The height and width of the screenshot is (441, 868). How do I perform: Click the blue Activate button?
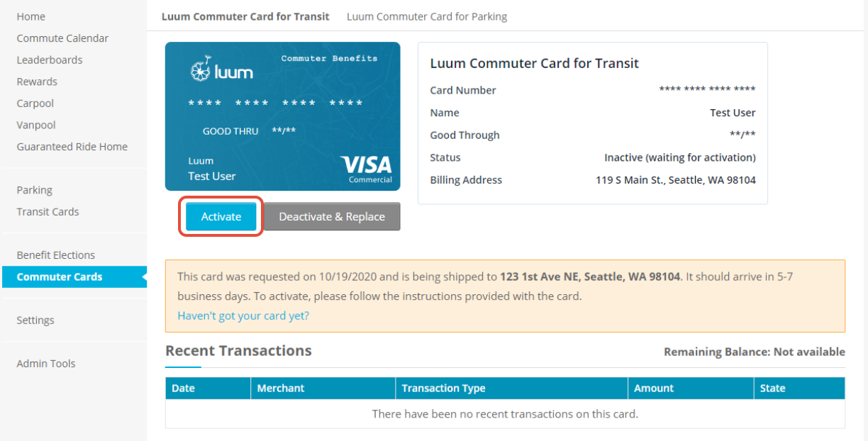[221, 217]
